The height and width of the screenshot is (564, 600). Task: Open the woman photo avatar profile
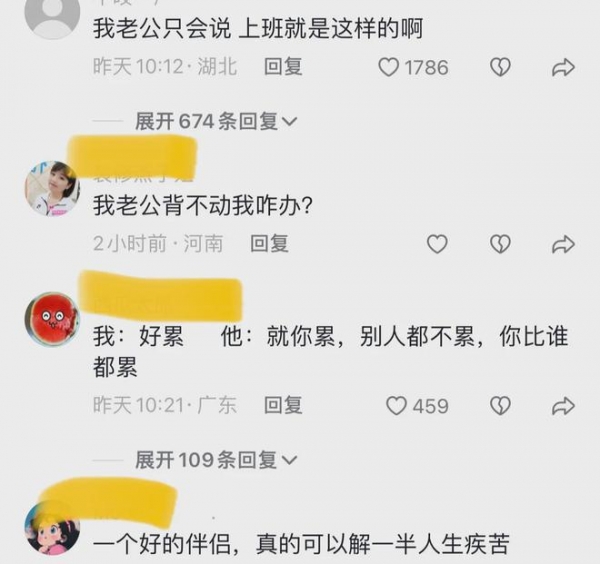pyautogui.click(x=52, y=189)
